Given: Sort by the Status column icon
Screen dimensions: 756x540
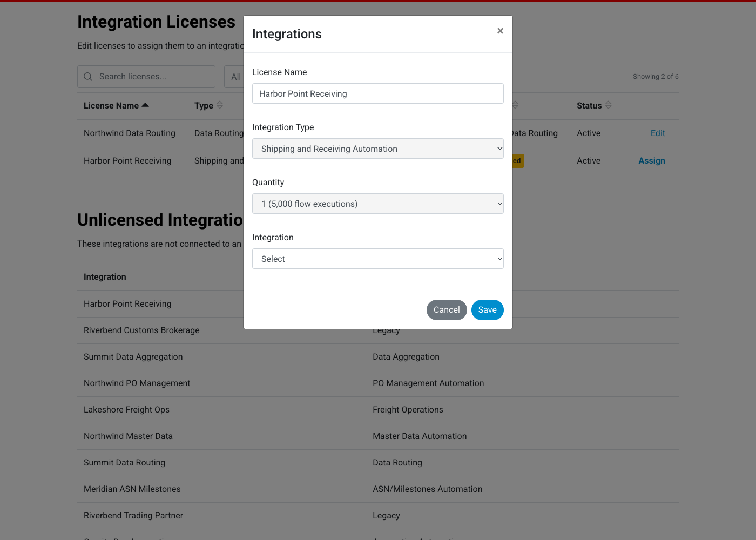Looking at the screenshot, I should pyautogui.click(x=609, y=105).
